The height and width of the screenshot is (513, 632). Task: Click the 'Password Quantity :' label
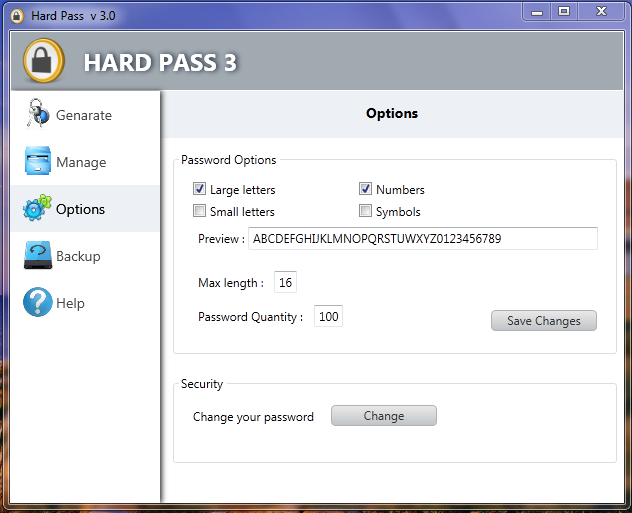click(250, 317)
